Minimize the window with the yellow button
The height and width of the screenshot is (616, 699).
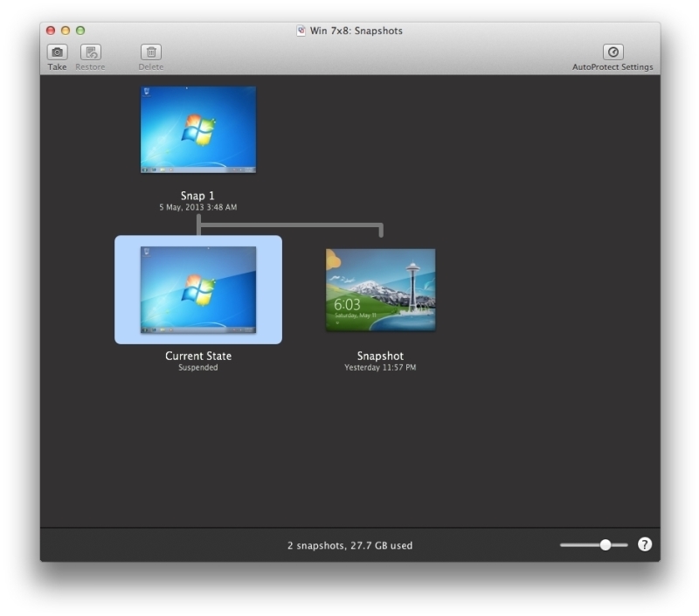[x=65, y=31]
